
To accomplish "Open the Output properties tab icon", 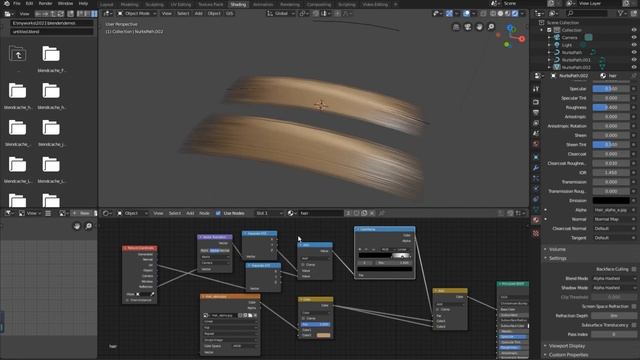I will click(536, 112).
